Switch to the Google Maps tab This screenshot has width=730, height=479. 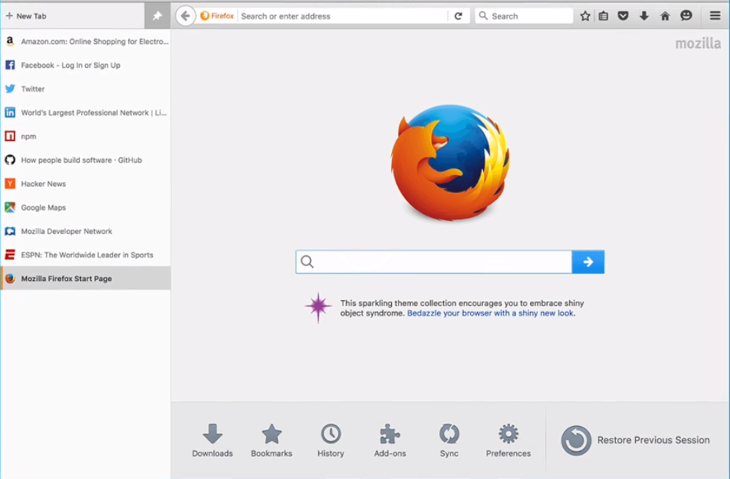tap(86, 208)
